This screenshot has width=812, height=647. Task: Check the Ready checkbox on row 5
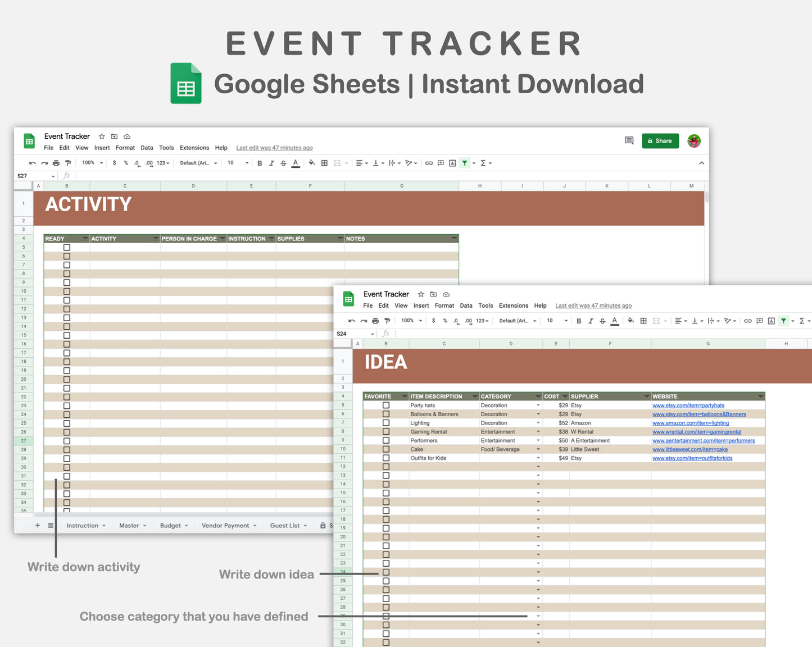[67, 247]
